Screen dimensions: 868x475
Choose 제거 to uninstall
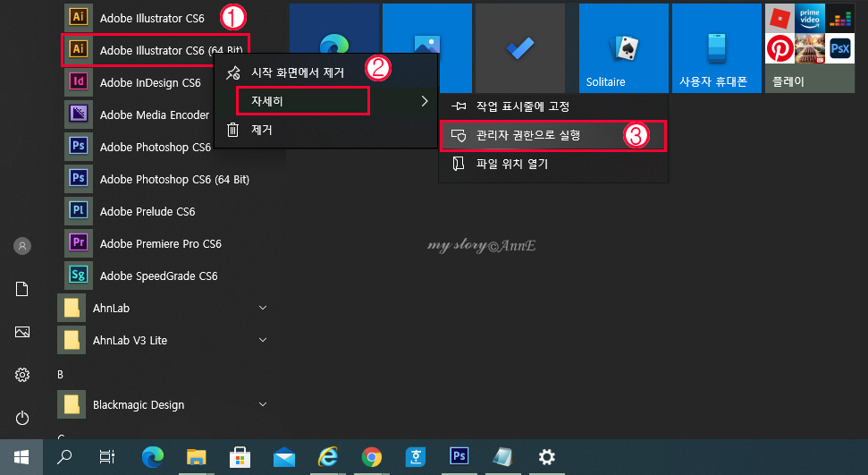pyautogui.click(x=325, y=130)
